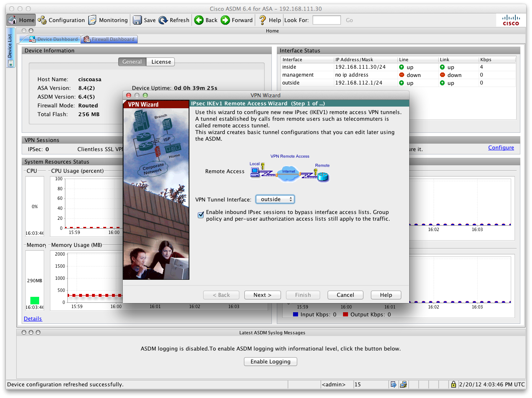Click the outside interface line up icon
Image resolution: width=532 pixels, height=398 pixels.
point(401,83)
